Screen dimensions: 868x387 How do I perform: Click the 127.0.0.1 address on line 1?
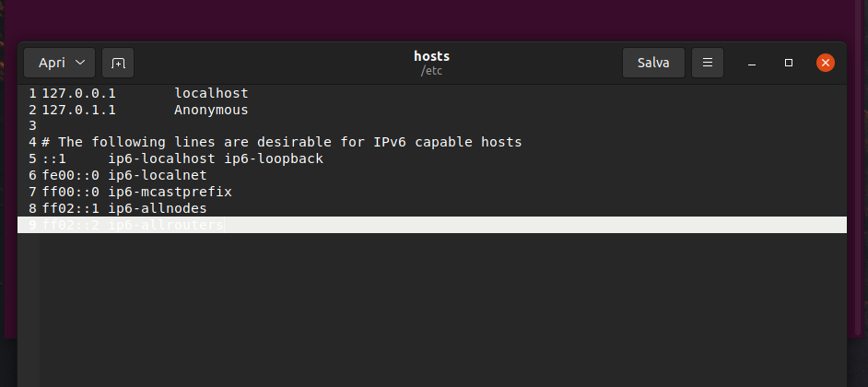point(78,93)
